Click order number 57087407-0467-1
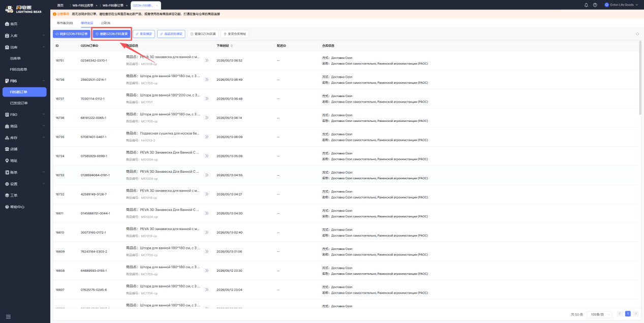644x323 pixels. pyautogui.click(x=94, y=137)
